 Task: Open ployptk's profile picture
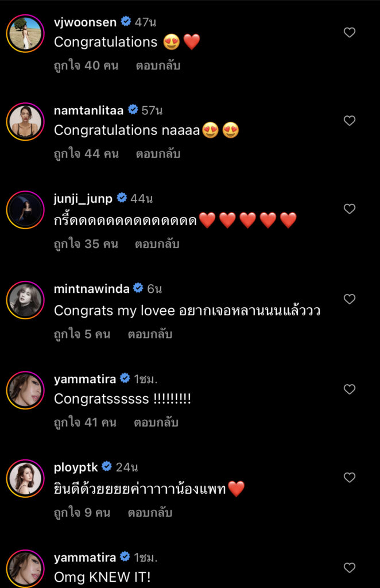(x=25, y=478)
